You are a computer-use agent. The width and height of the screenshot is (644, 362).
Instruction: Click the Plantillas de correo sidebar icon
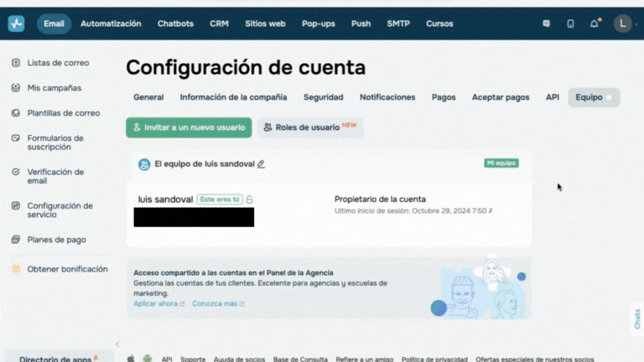click(x=16, y=113)
